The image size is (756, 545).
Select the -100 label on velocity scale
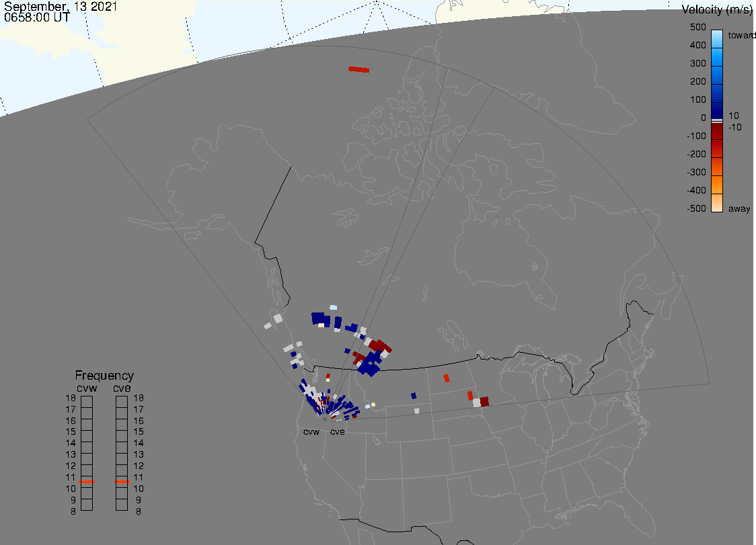tap(696, 136)
